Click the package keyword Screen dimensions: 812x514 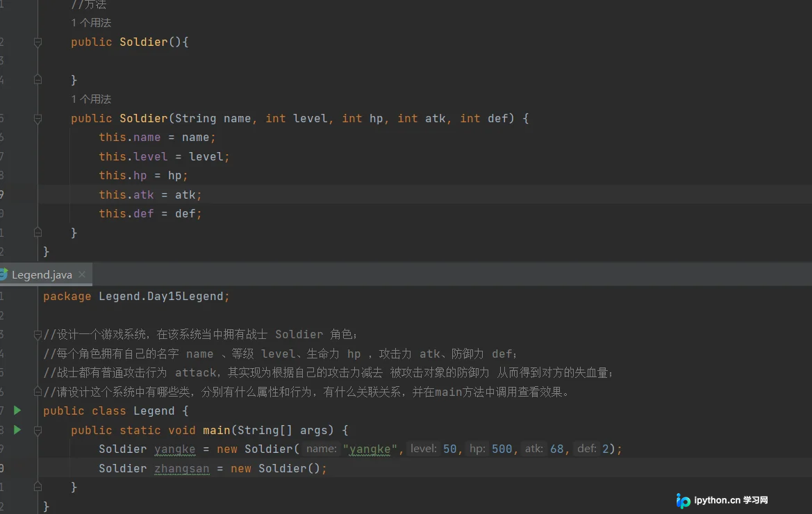(67, 296)
